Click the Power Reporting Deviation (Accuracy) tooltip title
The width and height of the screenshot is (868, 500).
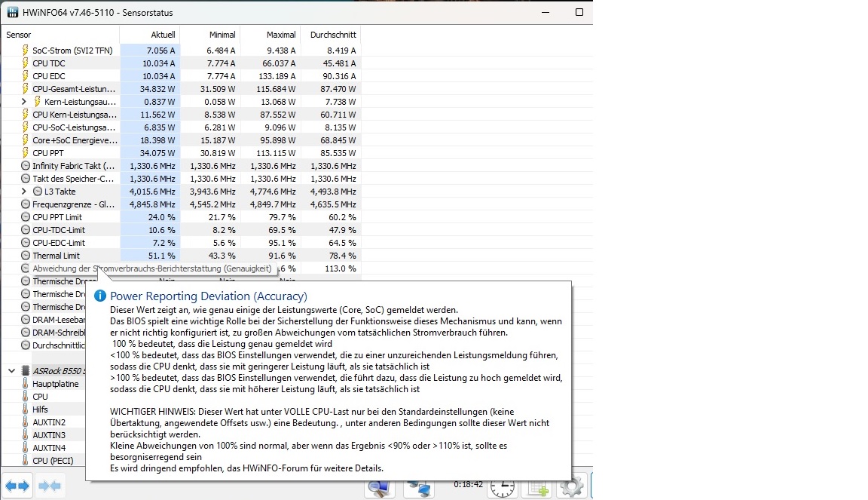pos(208,296)
